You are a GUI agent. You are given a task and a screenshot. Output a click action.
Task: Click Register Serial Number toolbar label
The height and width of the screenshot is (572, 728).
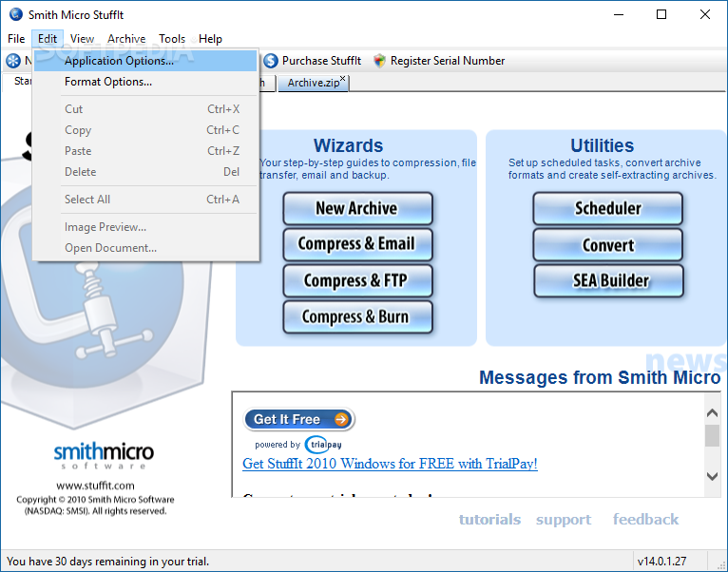(447, 61)
